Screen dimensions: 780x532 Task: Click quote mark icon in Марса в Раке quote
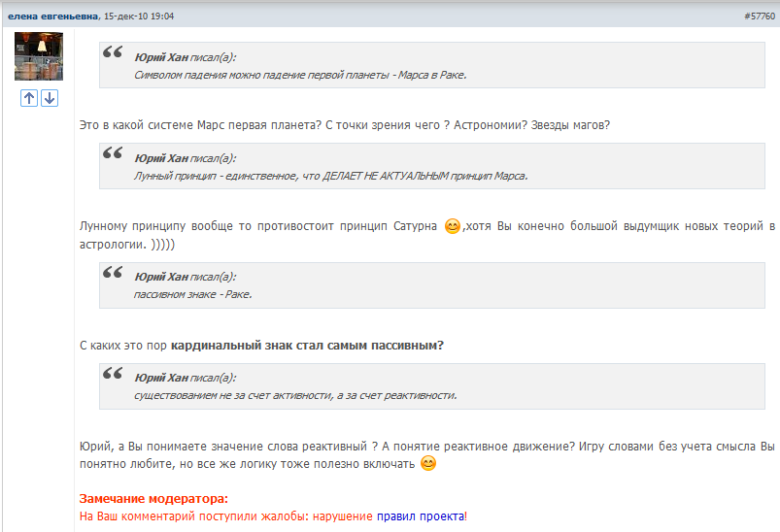[x=113, y=53]
